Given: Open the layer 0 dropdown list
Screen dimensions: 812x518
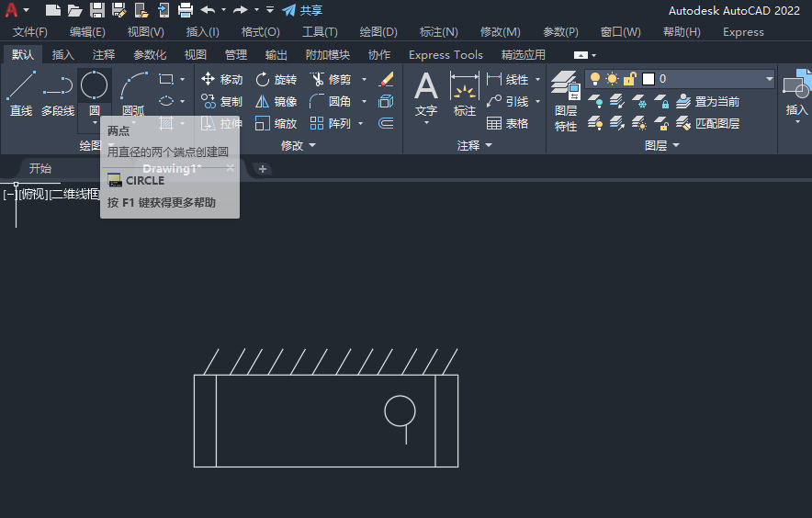Looking at the screenshot, I should (x=769, y=79).
